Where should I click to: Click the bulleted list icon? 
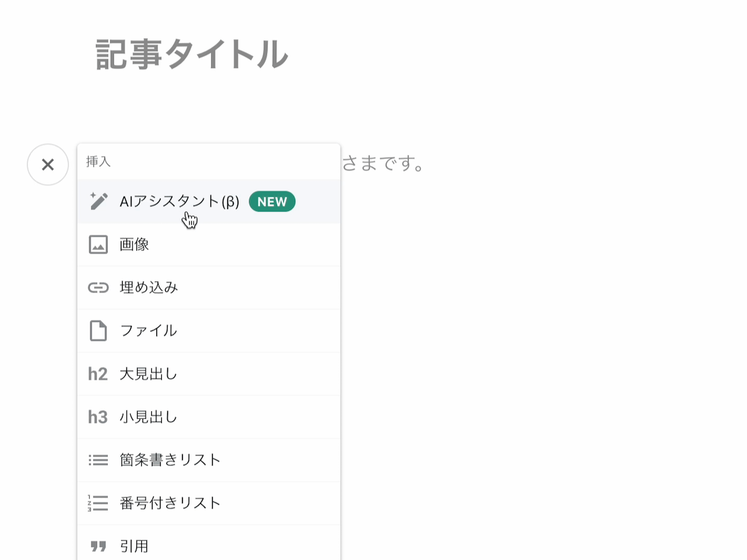(98, 460)
